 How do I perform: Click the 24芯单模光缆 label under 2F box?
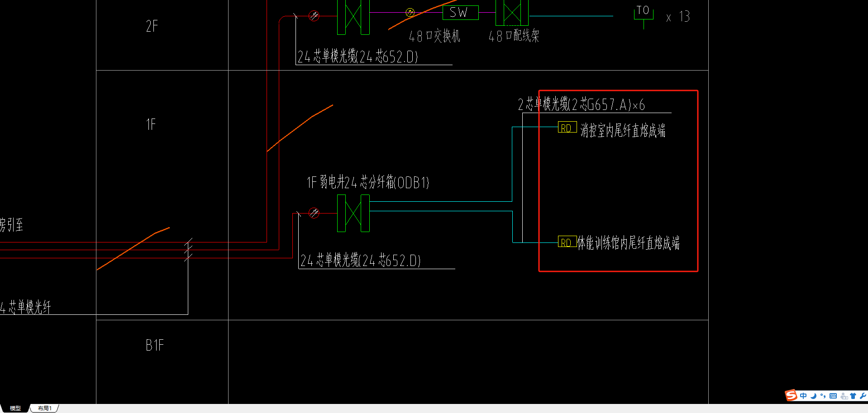[358, 57]
